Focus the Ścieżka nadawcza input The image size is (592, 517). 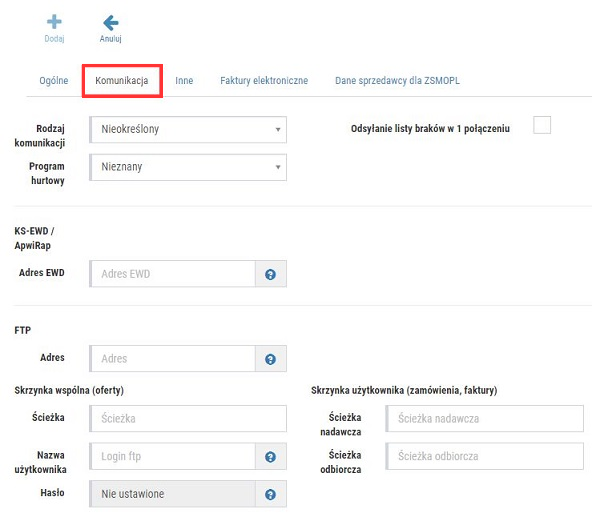point(485,418)
